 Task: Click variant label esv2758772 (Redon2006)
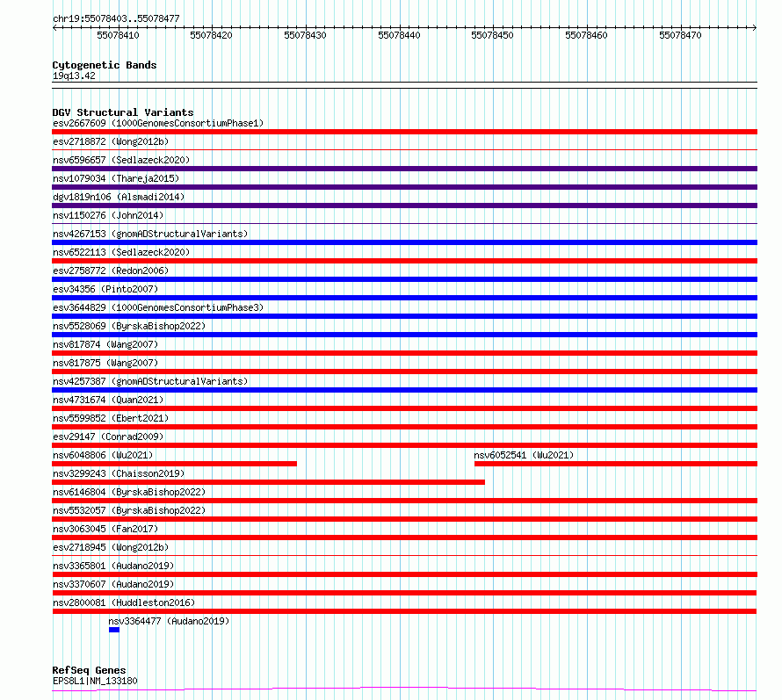click(111, 271)
